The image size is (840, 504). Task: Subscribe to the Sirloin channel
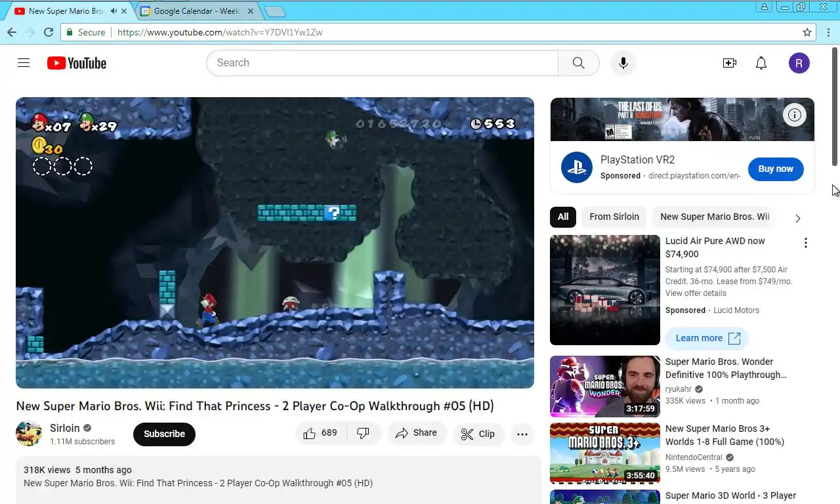(x=164, y=434)
